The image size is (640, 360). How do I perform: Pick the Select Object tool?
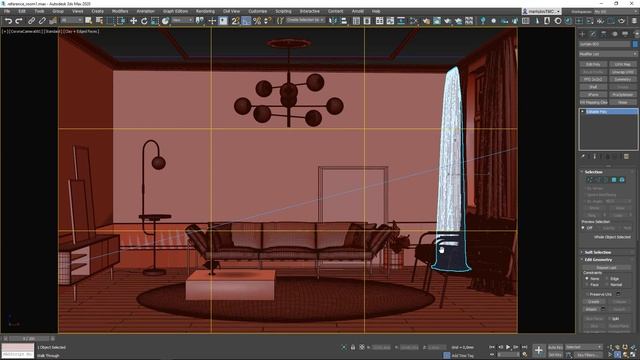(89, 20)
